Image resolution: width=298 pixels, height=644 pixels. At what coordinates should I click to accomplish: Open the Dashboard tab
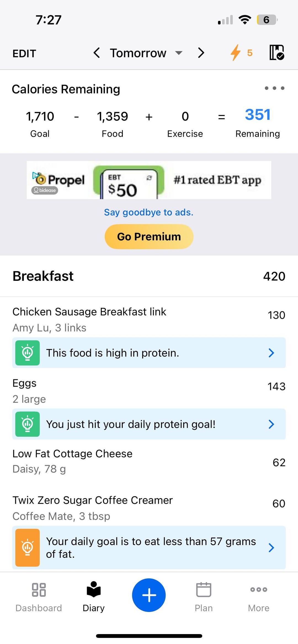39,596
